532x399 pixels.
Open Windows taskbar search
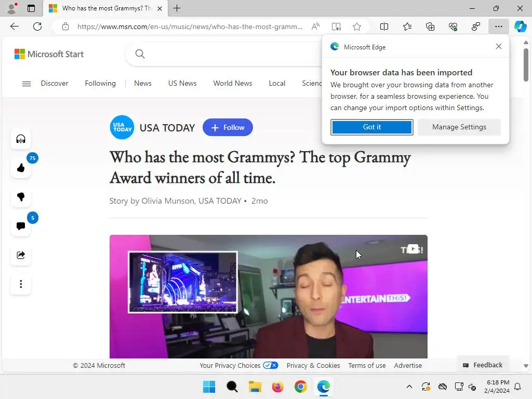[x=232, y=387]
